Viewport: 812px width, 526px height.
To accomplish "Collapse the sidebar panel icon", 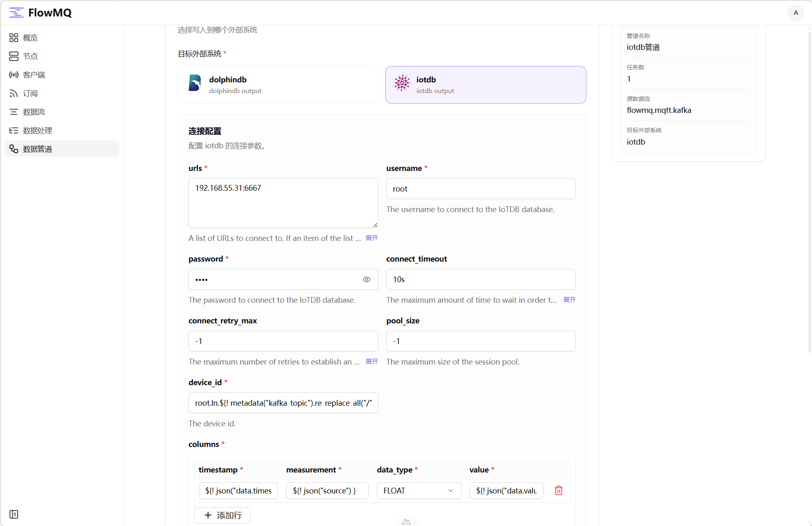I will point(14,514).
